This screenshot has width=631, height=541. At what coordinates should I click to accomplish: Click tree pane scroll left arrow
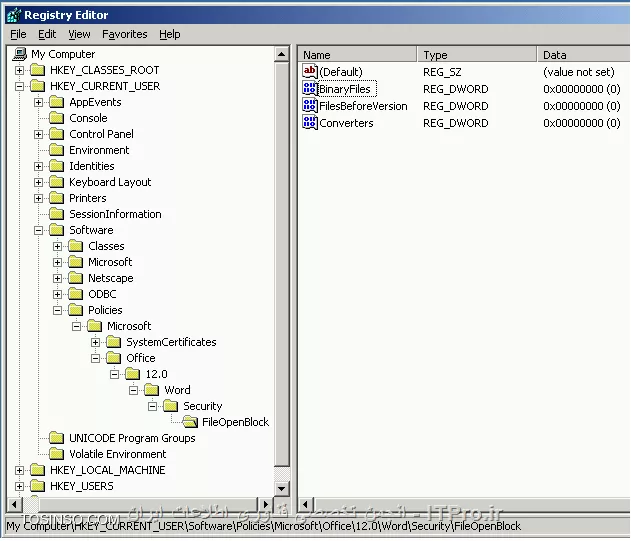[15, 504]
